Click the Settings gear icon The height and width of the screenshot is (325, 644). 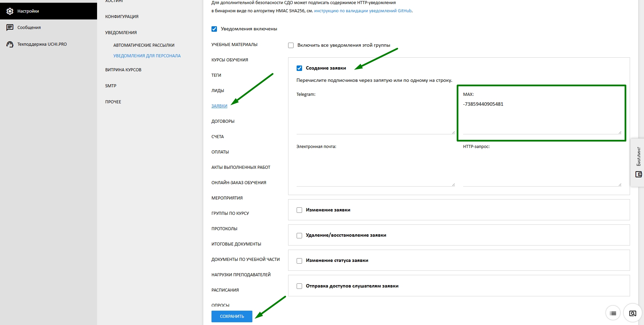pos(10,11)
